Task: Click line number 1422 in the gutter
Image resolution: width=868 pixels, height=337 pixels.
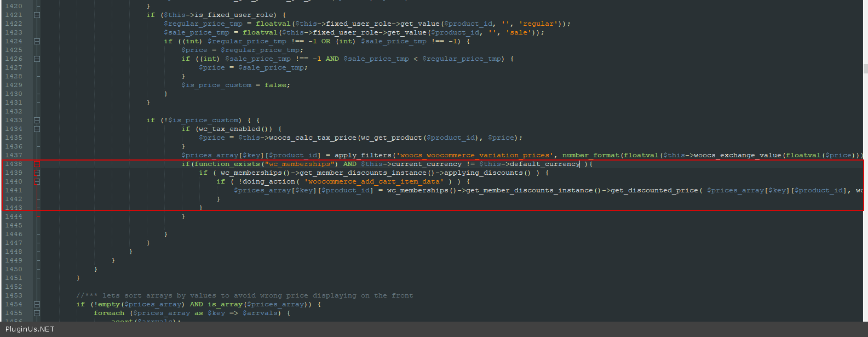Action: click(14, 24)
